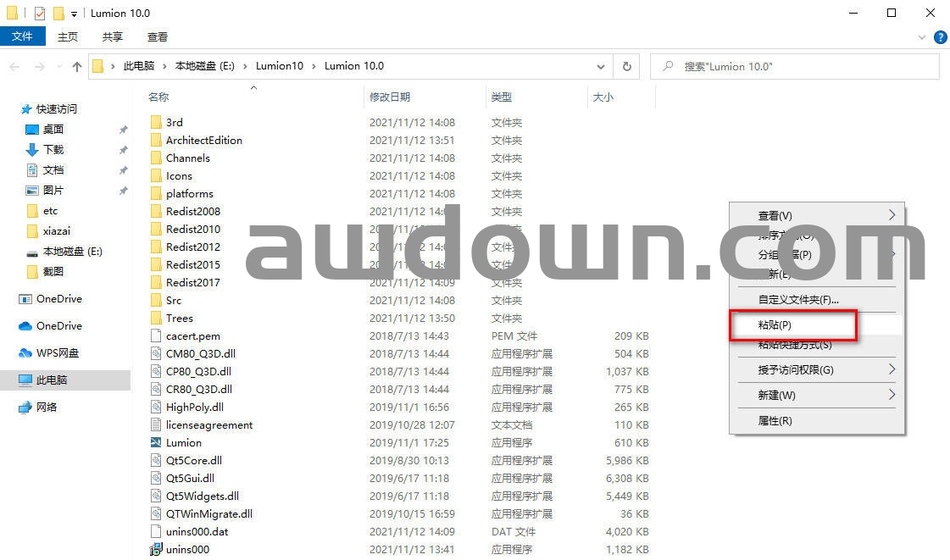Click the Properties checkmark icon in title bar

pyautogui.click(x=40, y=14)
